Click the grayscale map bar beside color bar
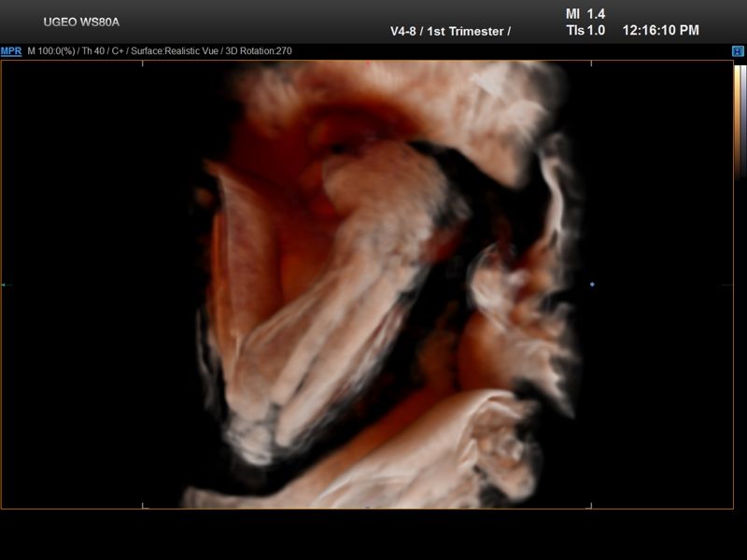This screenshot has height=560, width=747. [742, 121]
